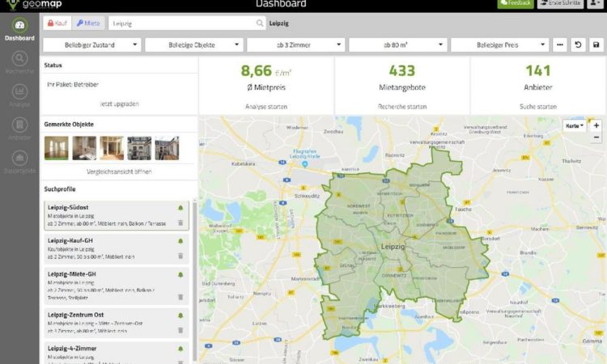The height and width of the screenshot is (364, 607).
Task: Open the Karte map type dropdown
Action: point(575,125)
